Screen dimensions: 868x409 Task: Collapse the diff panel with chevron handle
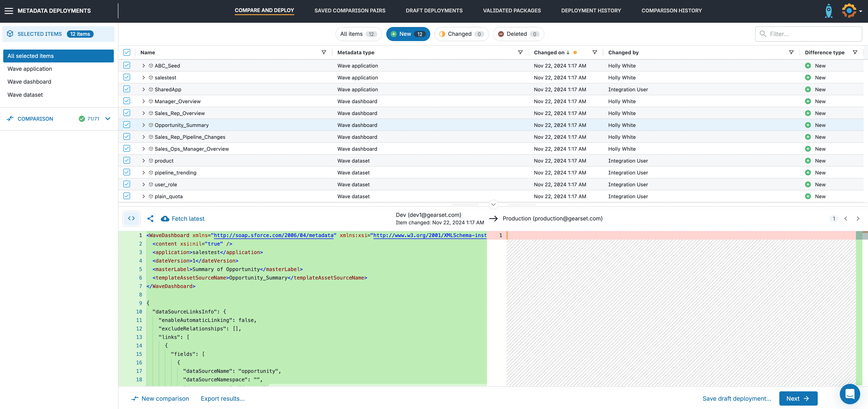pyautogui.click(x=493, y=204)
